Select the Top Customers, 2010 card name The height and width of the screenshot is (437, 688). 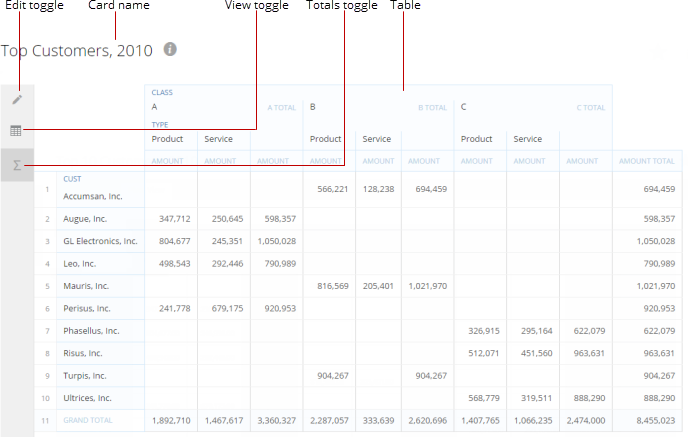click(x=78, y=50)
